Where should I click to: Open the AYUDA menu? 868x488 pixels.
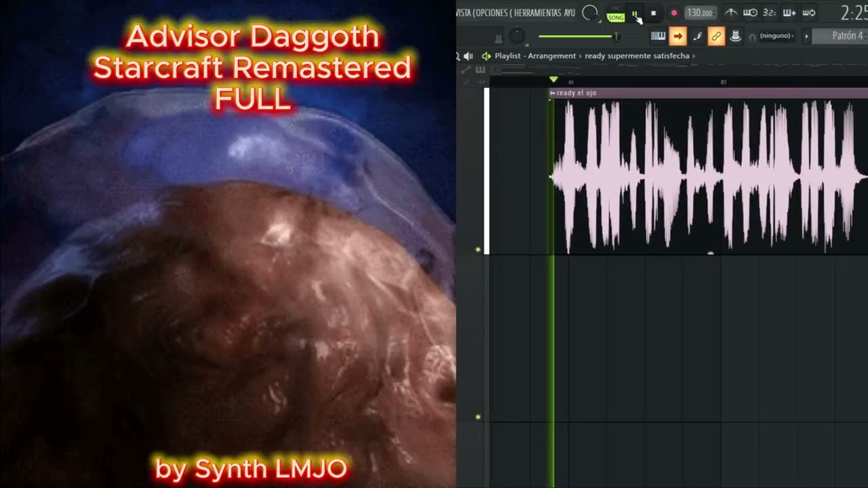pyautogui.click(x=570, y=13)
